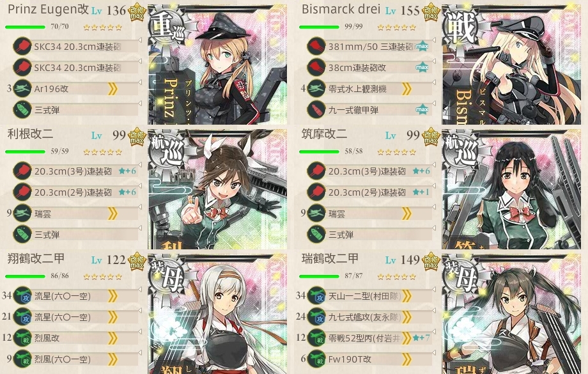
Task: Click the shell icon beside 九一式徹甲弾
Action: [316, 109]
